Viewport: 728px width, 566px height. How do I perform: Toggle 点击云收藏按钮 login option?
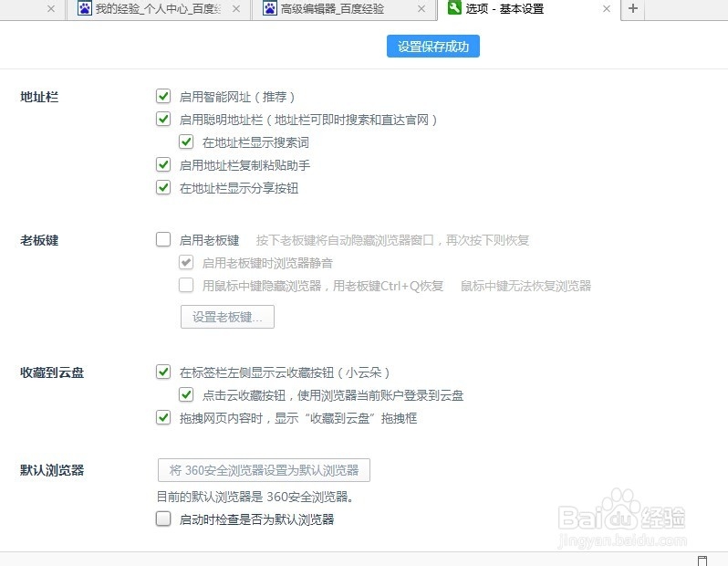click(186, 394)
